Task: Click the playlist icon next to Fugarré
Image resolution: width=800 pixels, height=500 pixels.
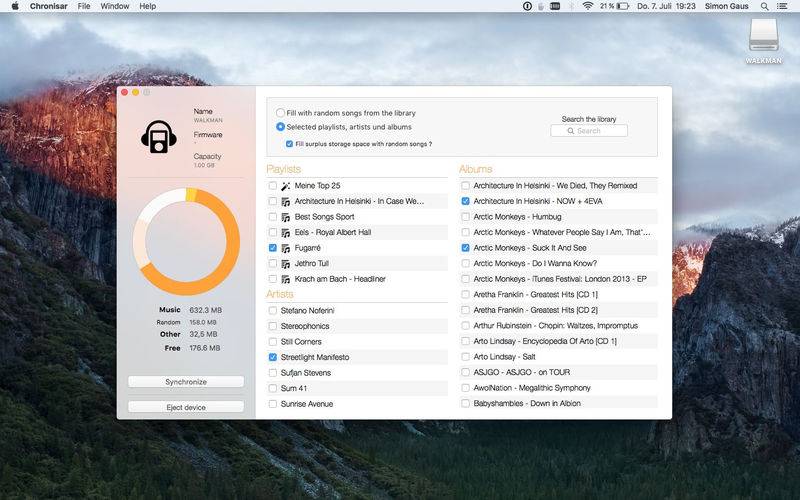Action: click(x=286, y=248)
